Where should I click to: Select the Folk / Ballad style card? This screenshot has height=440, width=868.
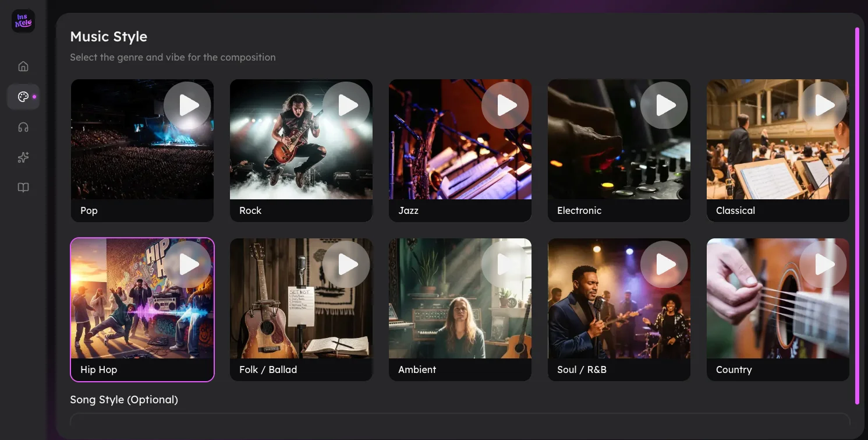pyautogui.click(x=301, y=326)
